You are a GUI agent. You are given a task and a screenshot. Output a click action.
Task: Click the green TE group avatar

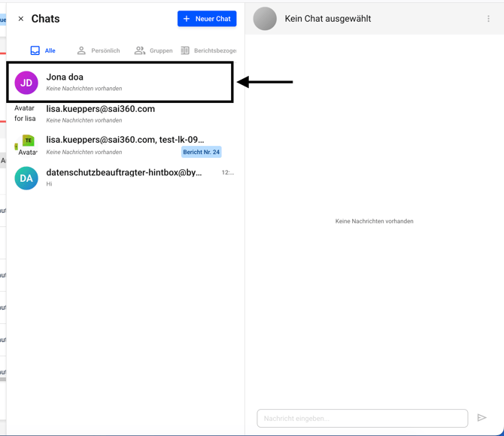(27, 142)
